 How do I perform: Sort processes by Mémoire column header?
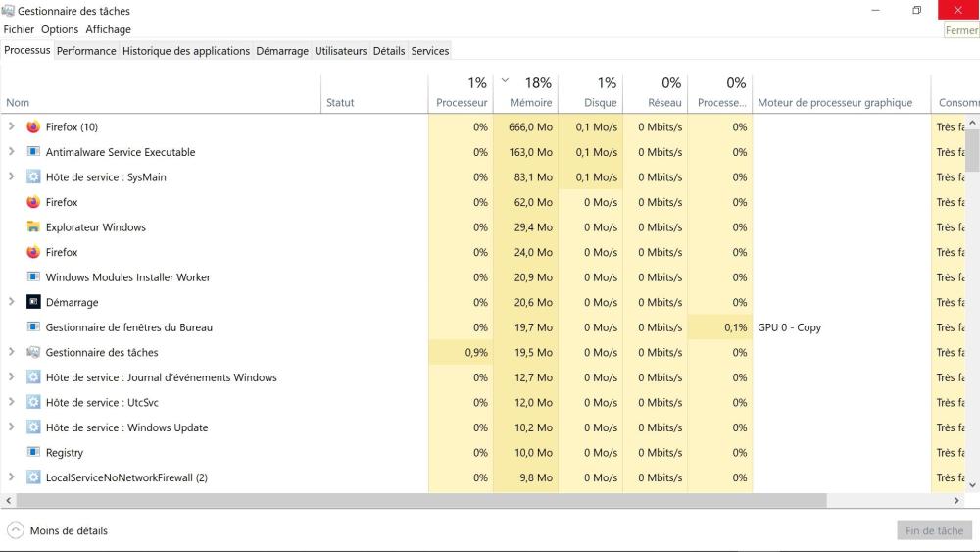click(530, 102)
